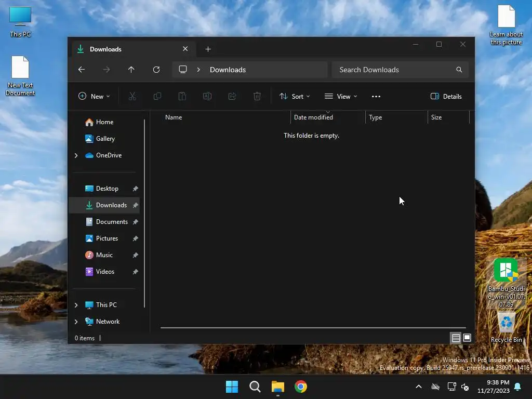Image resolution: width=532 pixels, height=399 pixels.
Task: Expand the OneDrive tree node
Action: click(76, 155)
